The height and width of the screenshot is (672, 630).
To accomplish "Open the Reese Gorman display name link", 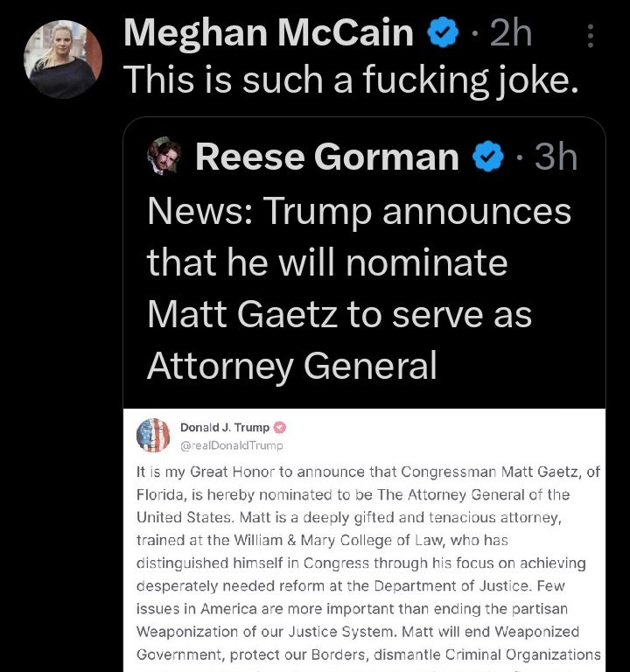I will [x=326, y=157].
